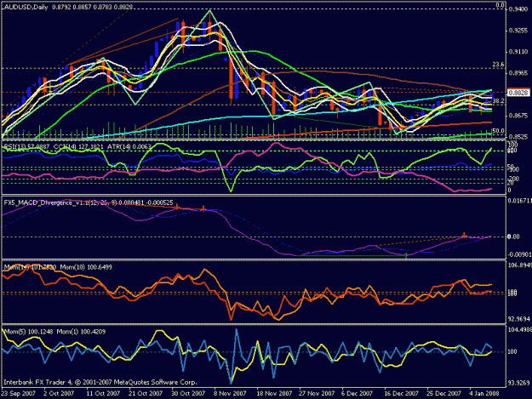Screen dimensions: 532x399
Task: Click the 18 Nov 2007 date label
Action: [x=274, y=393]
